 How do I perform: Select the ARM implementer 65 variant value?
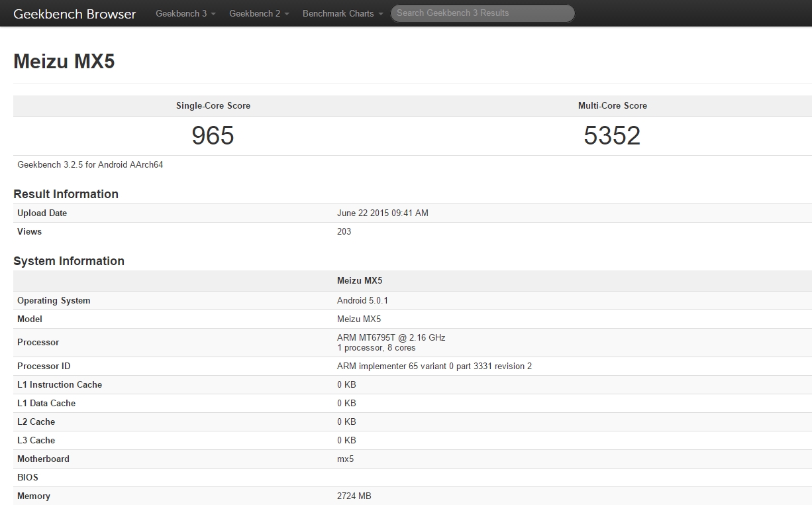point(434,366)
